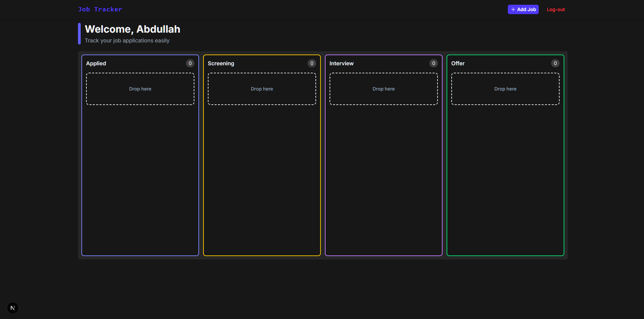The height and width of the screenshot is (319, 644).
Task: Click the Interview column count badge
Action: (433, 63)
